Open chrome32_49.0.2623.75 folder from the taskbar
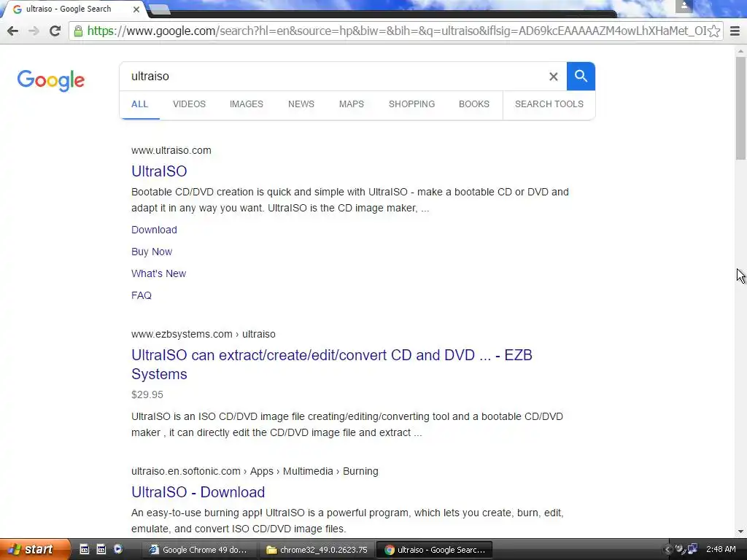The width and height of the screenshot is (747, 560). point(317,550)
